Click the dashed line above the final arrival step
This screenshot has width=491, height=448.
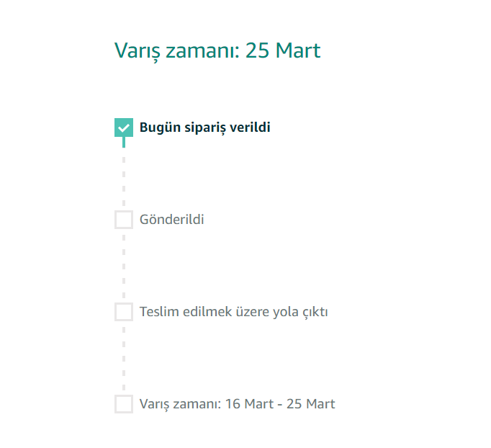(x=124, y=359)
